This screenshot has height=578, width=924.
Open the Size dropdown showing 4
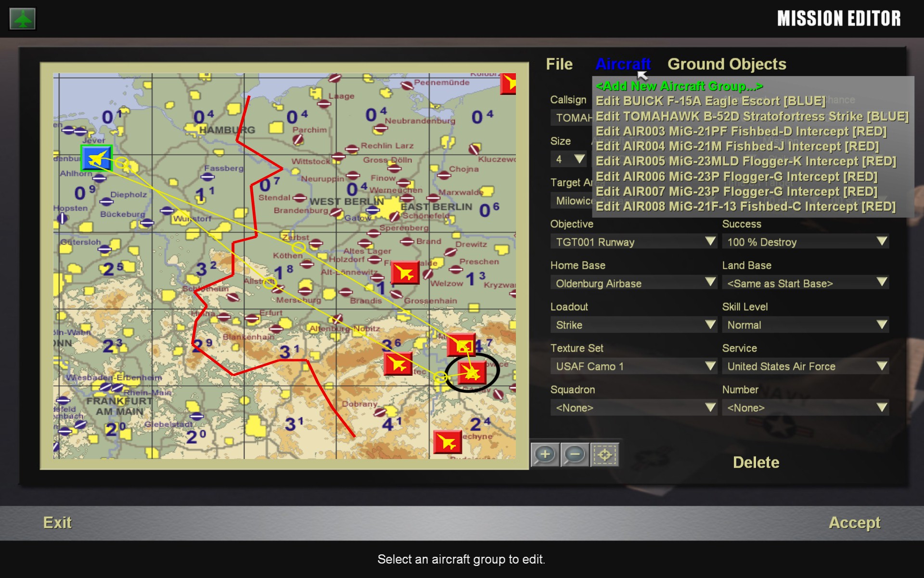(568, 159)
